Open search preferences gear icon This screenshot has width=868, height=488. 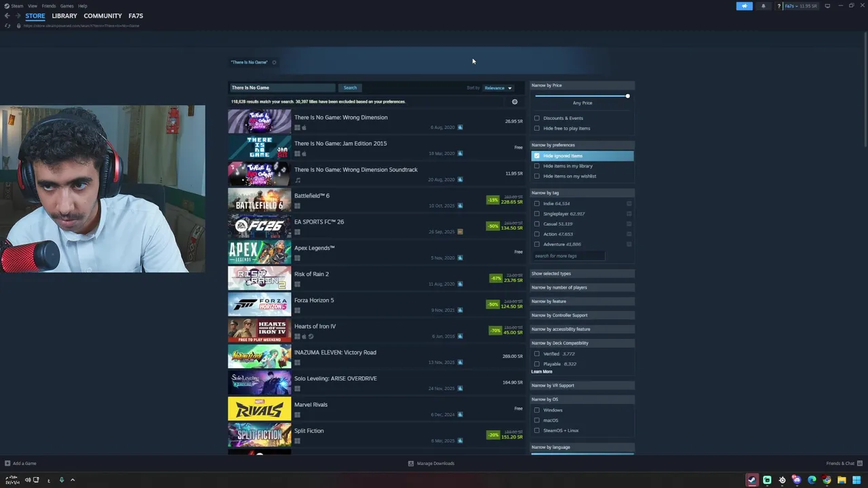[x=515, y=102]
